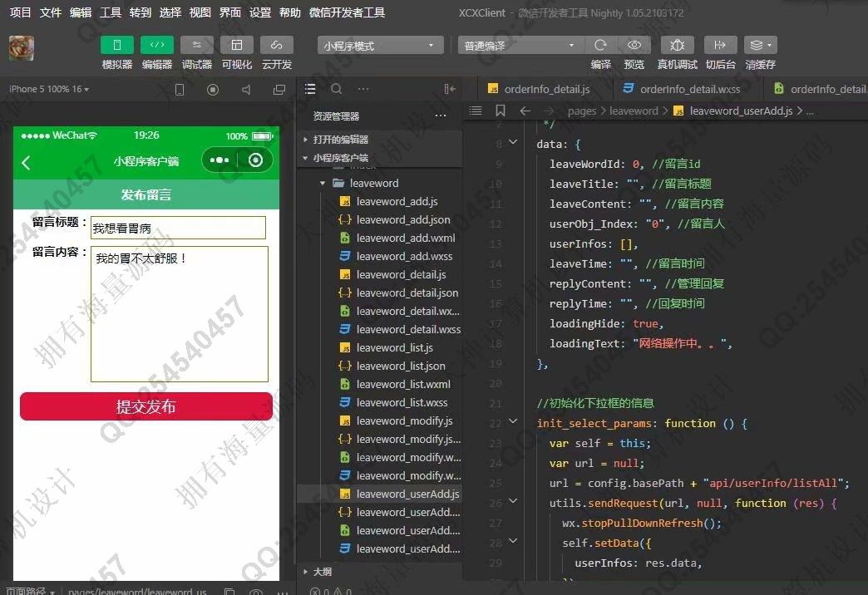Close mini program via capsule circle button
The image size is (868, 595).
pos(255,160)
